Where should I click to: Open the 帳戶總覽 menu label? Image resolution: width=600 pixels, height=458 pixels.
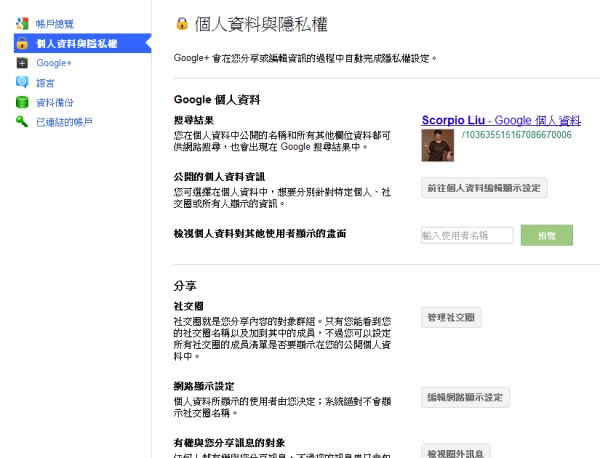pyautogui.click(x=55, y=23)
